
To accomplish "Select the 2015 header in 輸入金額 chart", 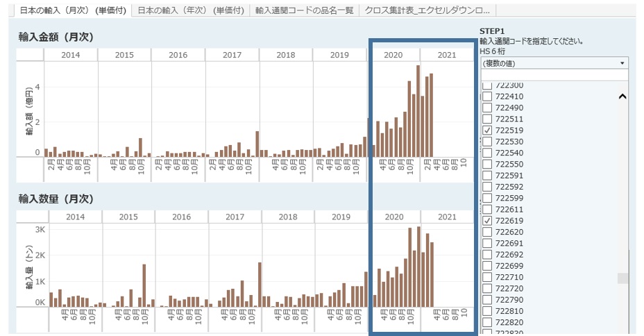I will (124, 55).
